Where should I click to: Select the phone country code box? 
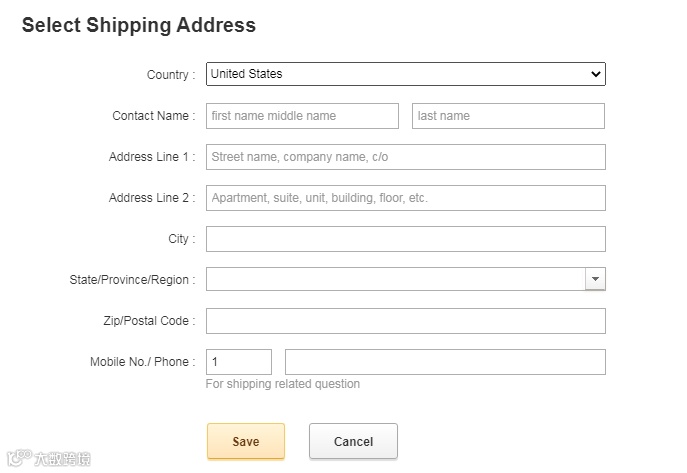pyautogui.click(x=238, y=362)
